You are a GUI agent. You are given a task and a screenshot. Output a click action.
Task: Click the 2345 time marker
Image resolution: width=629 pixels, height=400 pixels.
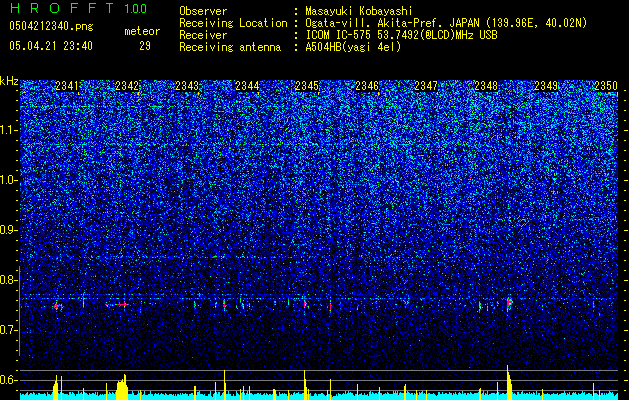(x=307, y=86)
